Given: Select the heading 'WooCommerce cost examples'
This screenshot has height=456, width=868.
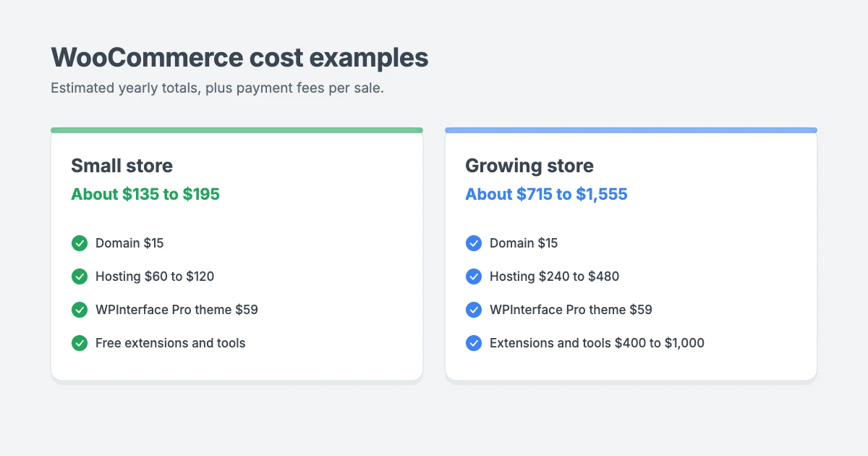Looking at the screenshot, I should point(239,58).
